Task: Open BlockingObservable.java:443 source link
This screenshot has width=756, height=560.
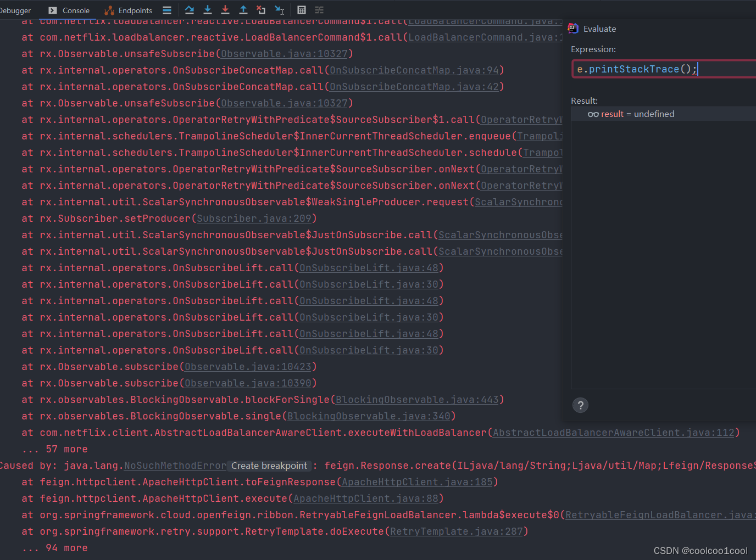Action: point(418,399)
